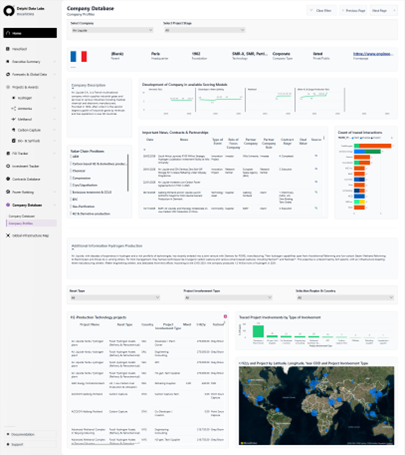The width and height of the screenshot is (405, 455).
Task: Open Support link in sidebar
Action: [x=30, y=444]
